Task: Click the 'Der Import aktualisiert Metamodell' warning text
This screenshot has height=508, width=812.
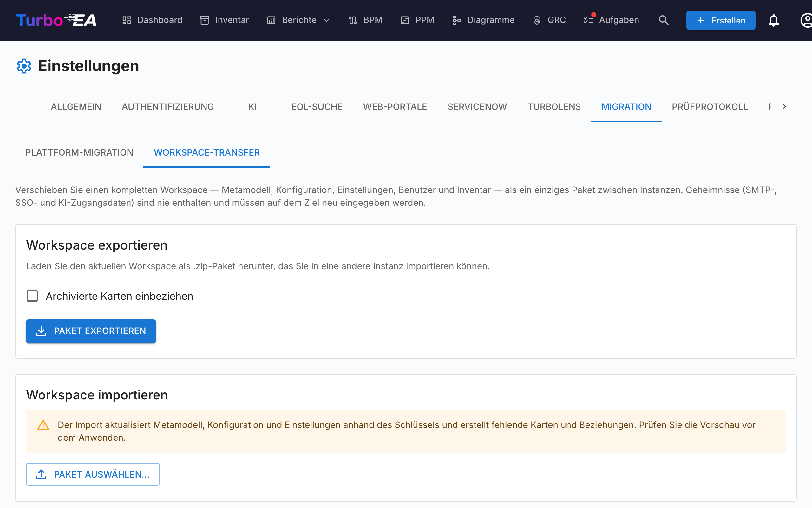Action: click(406, 431)
